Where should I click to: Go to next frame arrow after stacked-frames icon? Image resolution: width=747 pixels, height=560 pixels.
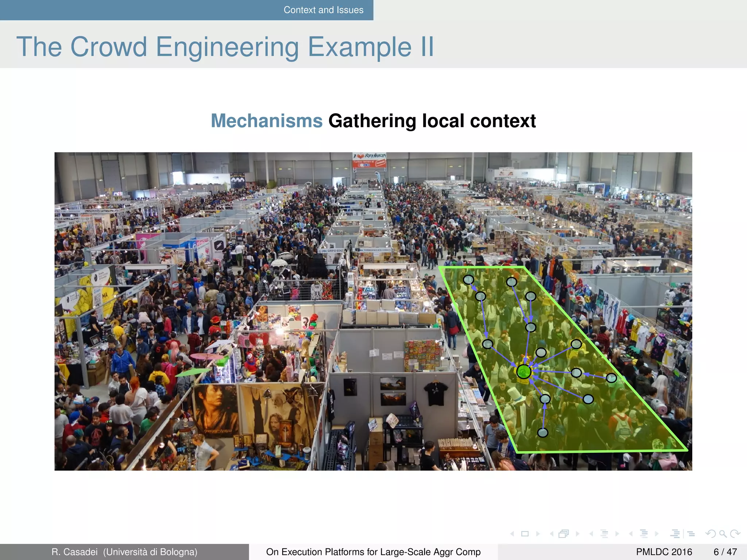point(577,534)
